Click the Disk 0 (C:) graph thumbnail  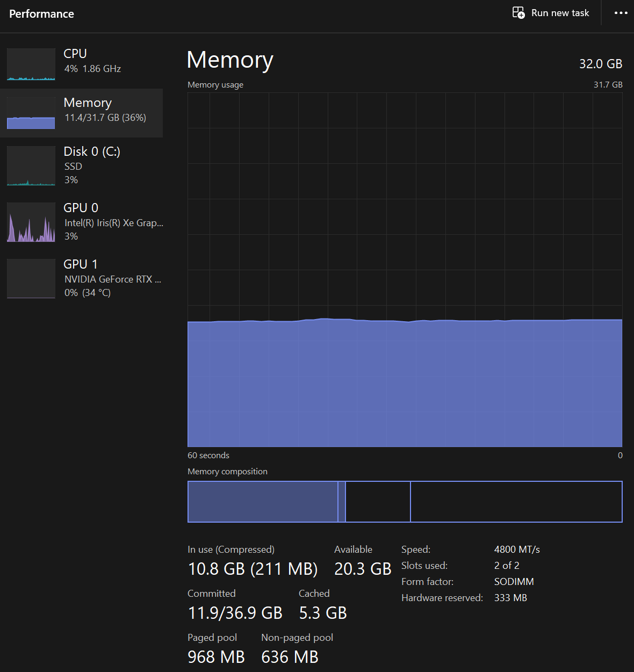tap(31, 166)
